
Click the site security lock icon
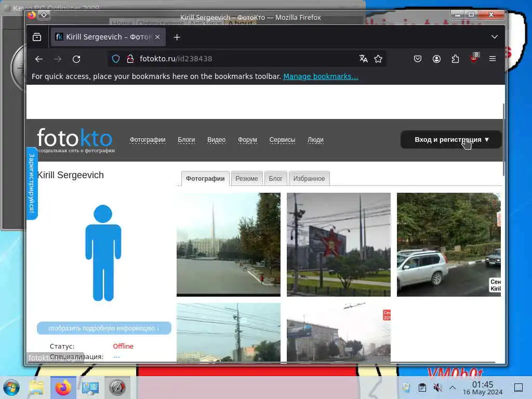130,59
